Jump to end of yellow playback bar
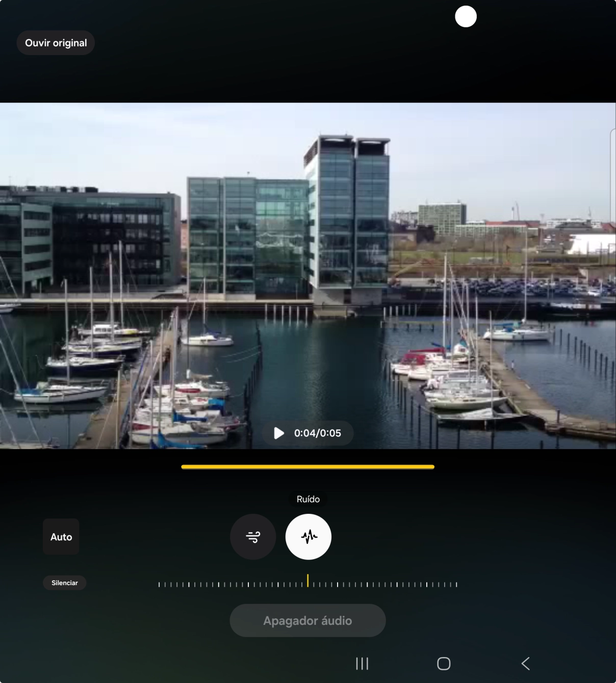This screenshot has height=683, width=616. pos(432,466)
